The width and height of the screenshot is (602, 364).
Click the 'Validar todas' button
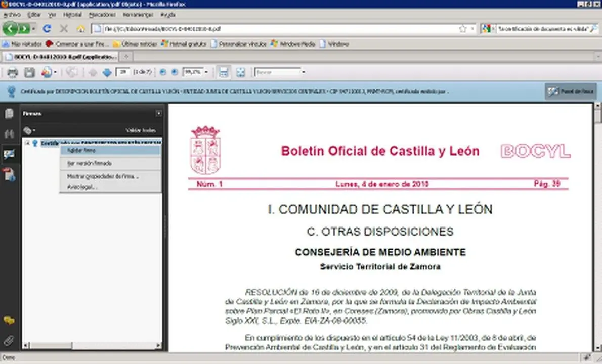[x=141, y=130]
